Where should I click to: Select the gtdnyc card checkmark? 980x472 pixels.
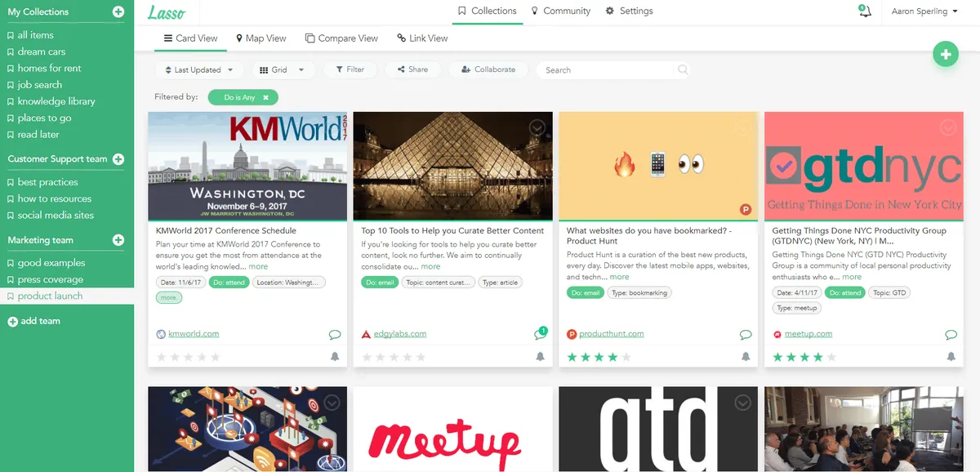click(x=948, y=127)
